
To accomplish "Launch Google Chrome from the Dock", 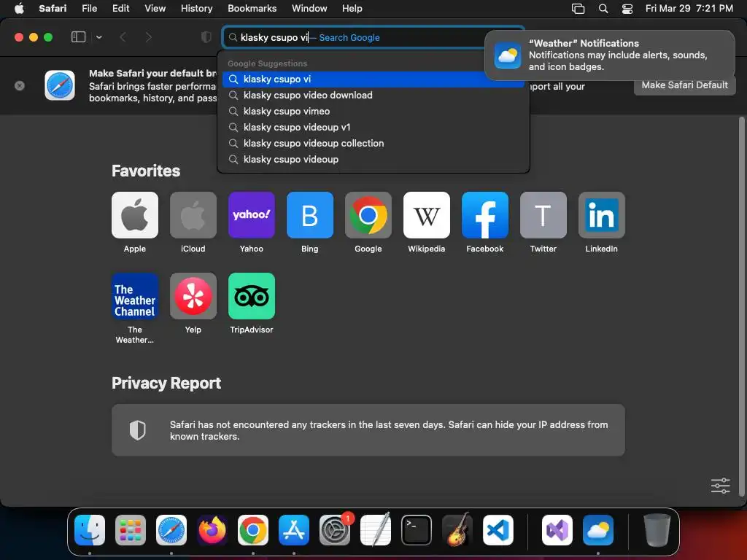I will click(253, 530).
